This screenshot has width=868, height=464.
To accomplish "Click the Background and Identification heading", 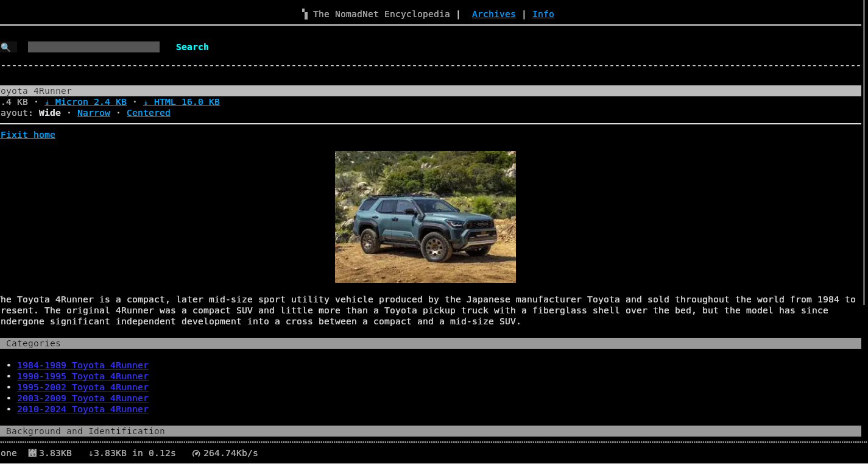I will [431, 431].
